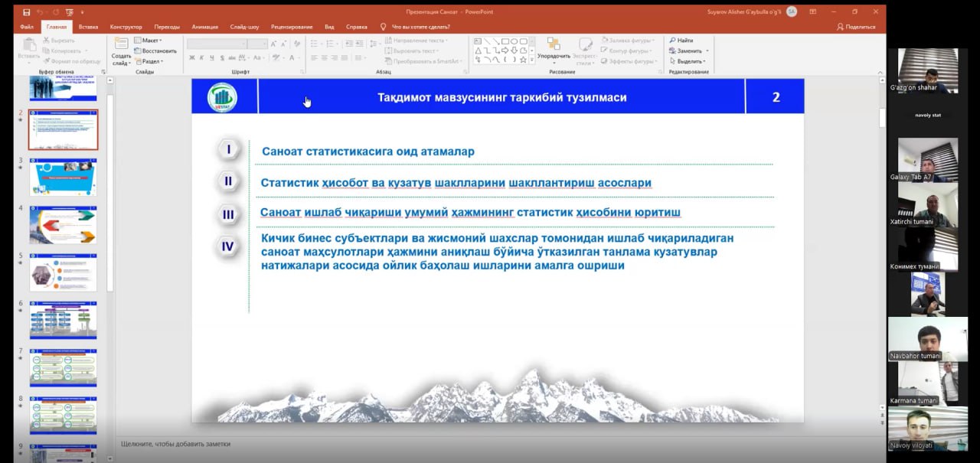This screenshot has height=463, width=980.
Task: Switch to the Slide Show (Слайд-шоу) tab
Action: click(245, 27)
